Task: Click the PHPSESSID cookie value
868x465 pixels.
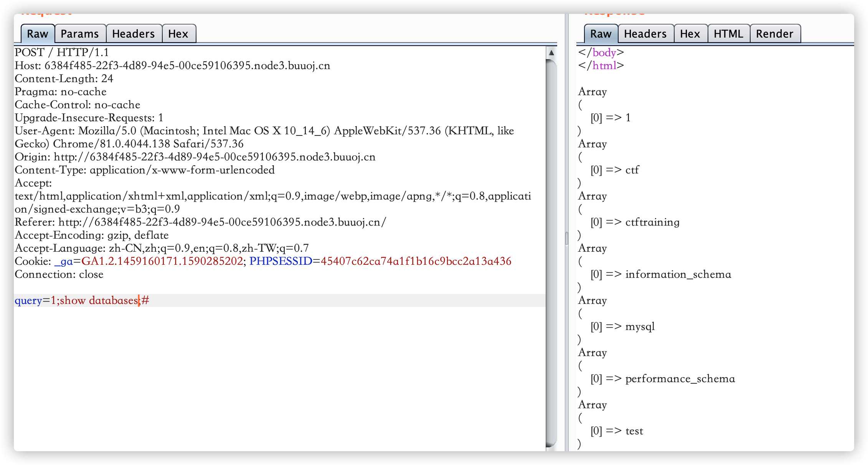Action: click(416, 261)
